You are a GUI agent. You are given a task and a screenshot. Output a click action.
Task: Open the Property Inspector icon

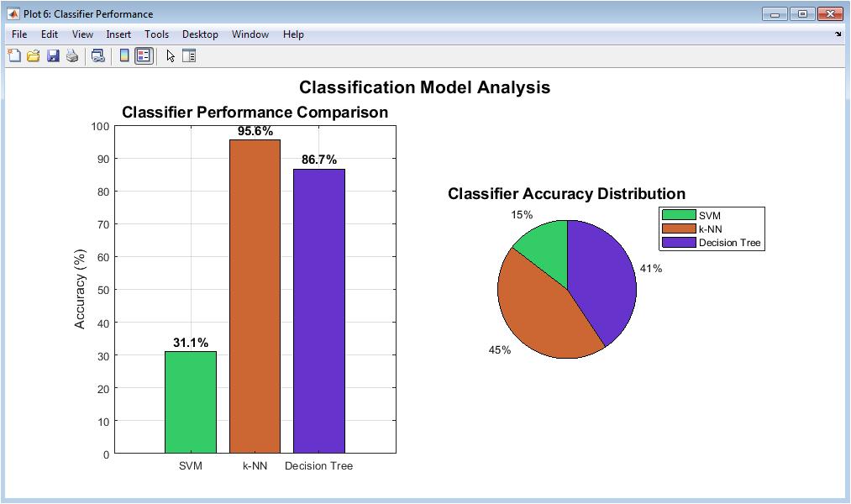tap(189, 56)
